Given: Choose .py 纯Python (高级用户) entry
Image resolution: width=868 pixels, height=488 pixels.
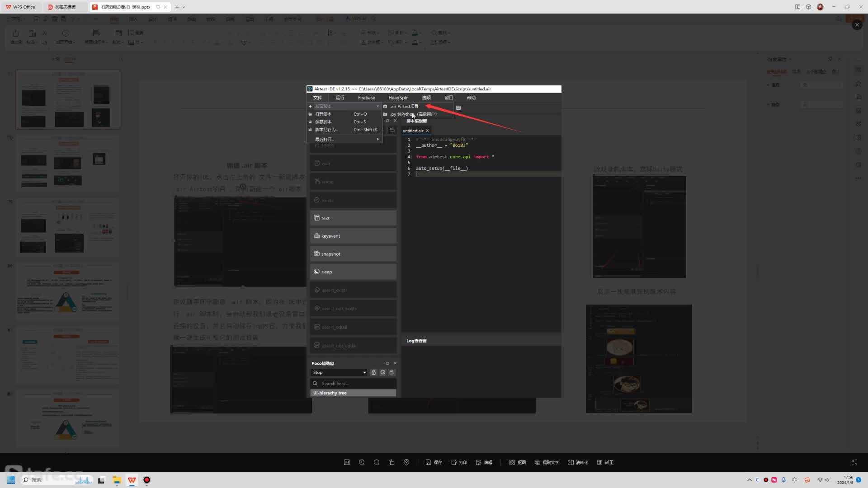Looking at the screenshot, I should (417, 114).
